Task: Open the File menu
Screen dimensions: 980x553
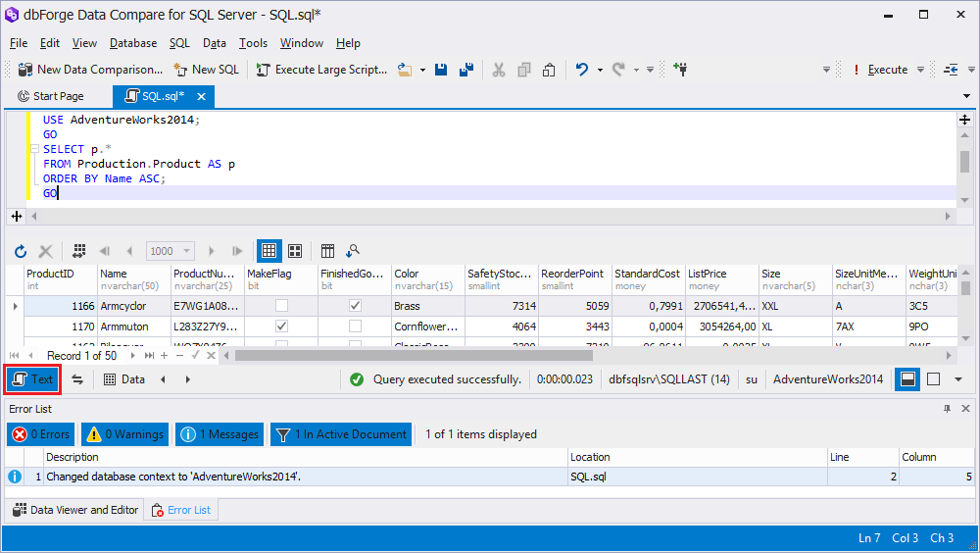Action: (x=19, y=43)
